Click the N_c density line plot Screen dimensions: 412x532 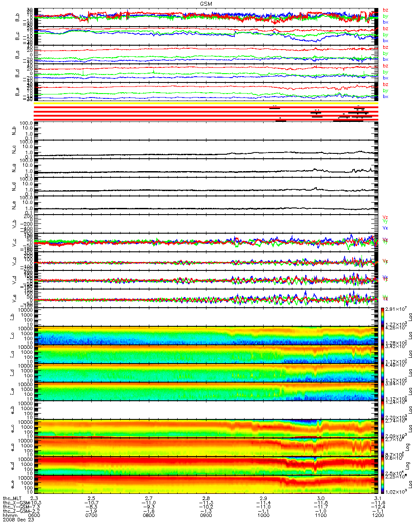(206, 149)
